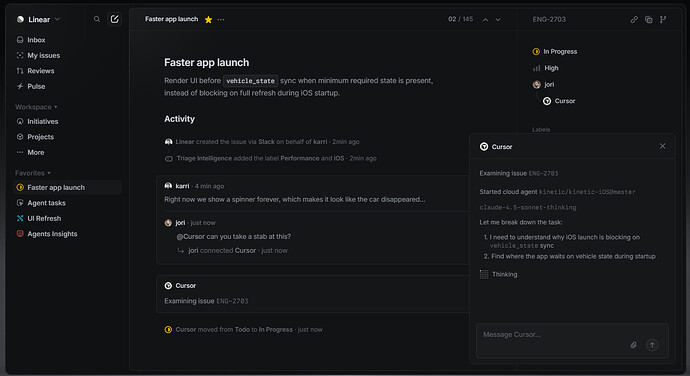This screenshot has height=376, width=690.
Task: Send message with the up-arrow button
Action: [x=652, y=345]
